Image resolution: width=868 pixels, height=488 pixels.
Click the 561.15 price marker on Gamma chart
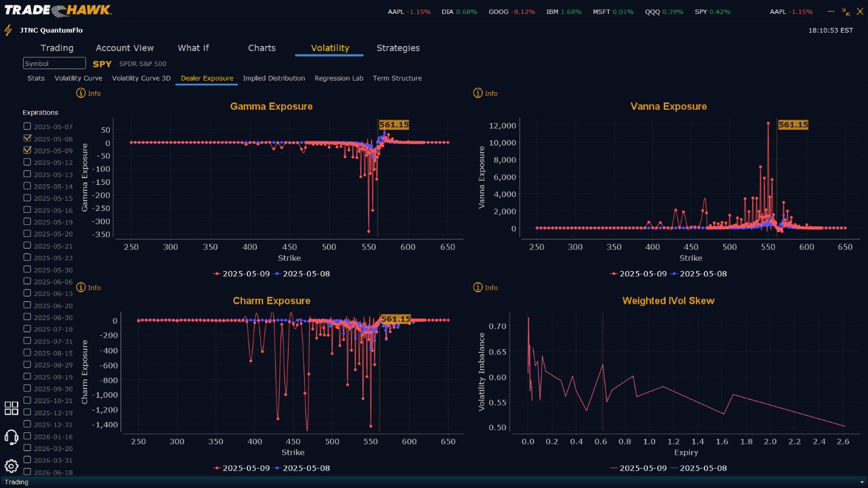pos(394,124)
